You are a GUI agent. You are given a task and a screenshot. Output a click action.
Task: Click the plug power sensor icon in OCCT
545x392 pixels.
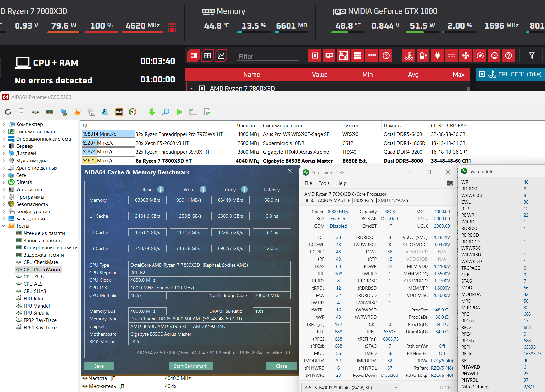tap(437, 55)
